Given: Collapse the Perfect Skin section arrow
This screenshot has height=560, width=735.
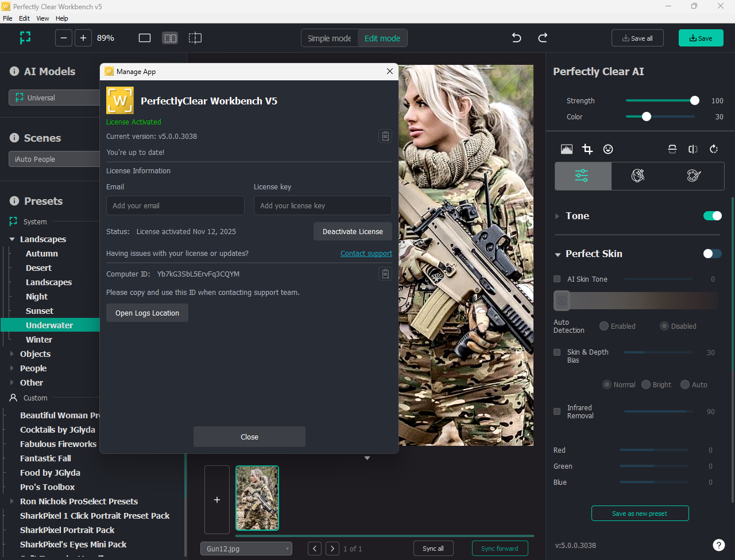Looking at the screenshot, I should [x=558, y=254].
